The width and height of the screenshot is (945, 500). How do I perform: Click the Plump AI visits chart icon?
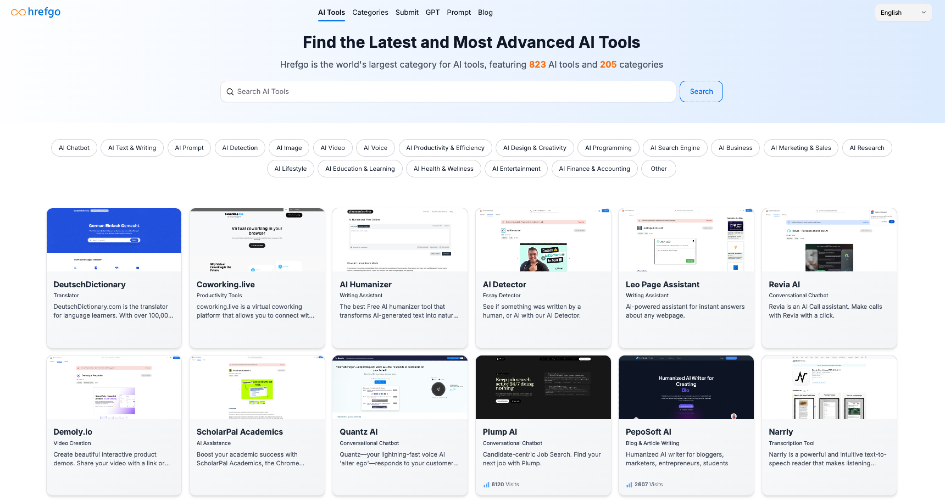coord(486,484)
